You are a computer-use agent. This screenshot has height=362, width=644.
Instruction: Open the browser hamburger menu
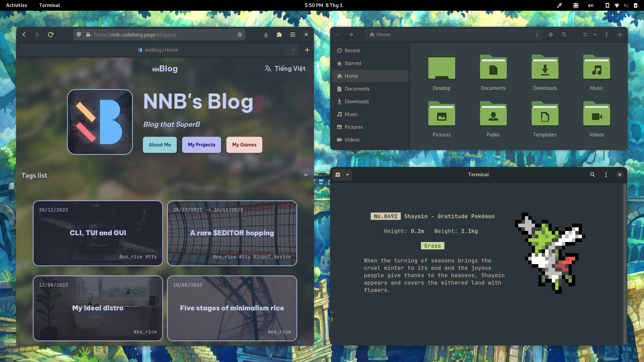pyautogui.click(x=293, y=35)
